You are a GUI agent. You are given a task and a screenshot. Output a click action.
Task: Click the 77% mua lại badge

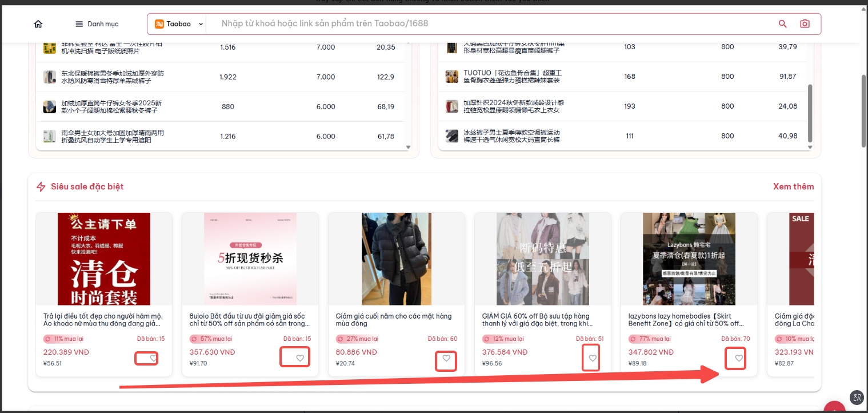point(650,339)
